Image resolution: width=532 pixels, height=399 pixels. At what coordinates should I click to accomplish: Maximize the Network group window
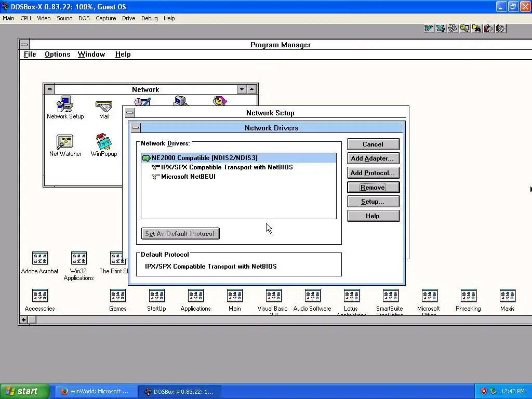click(x=251, y=89)
